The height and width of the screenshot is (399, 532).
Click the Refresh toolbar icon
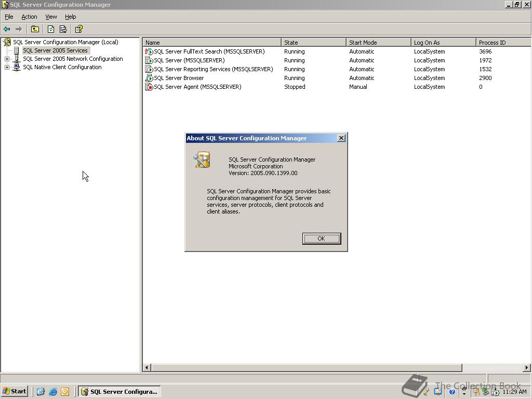click(x=51, y=29)
